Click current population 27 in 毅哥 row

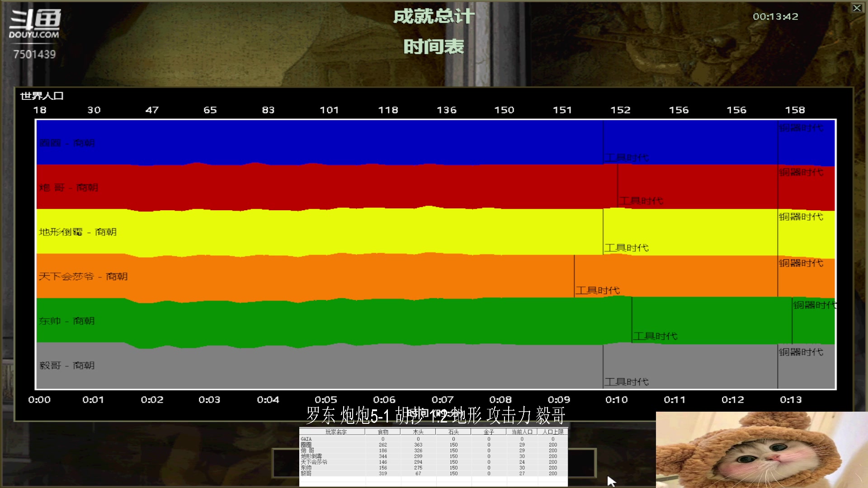tap(522, 474)
